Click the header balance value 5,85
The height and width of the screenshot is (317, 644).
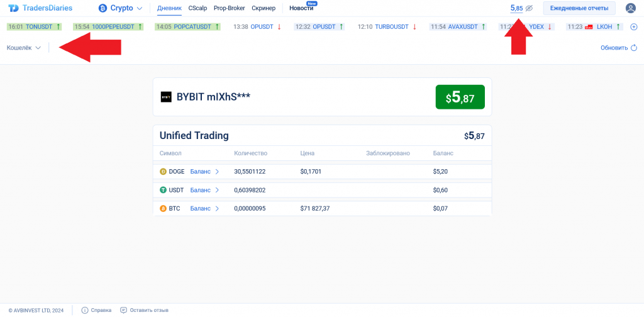coord(517,8)
